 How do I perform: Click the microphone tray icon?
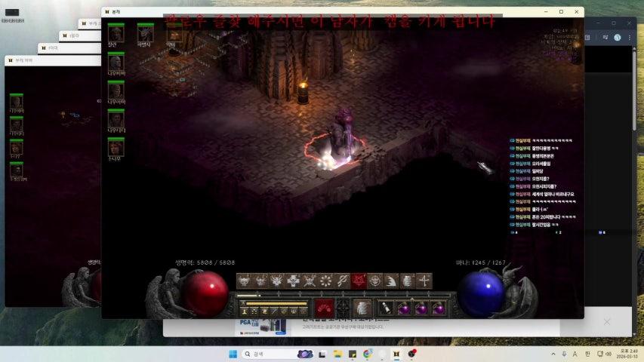564,354
